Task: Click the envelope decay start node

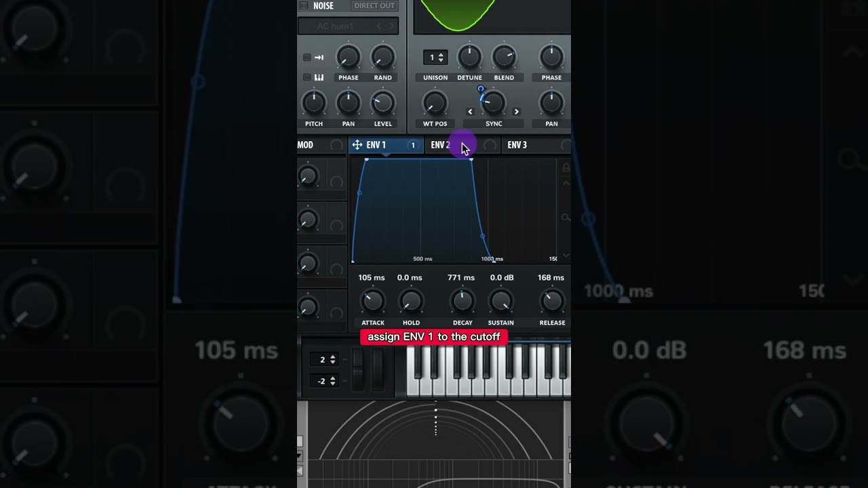Action: [471, 159]
